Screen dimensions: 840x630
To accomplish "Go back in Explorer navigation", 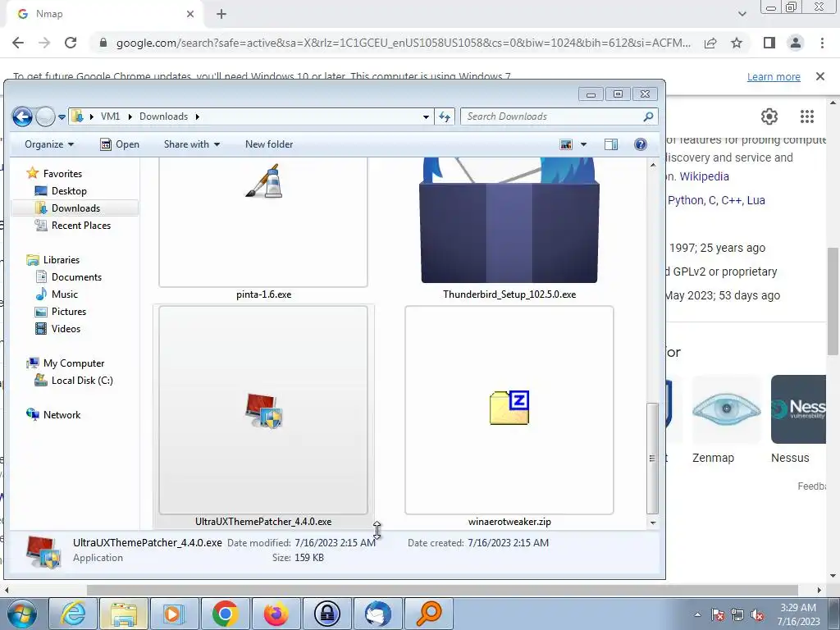I will coord(22,116).
